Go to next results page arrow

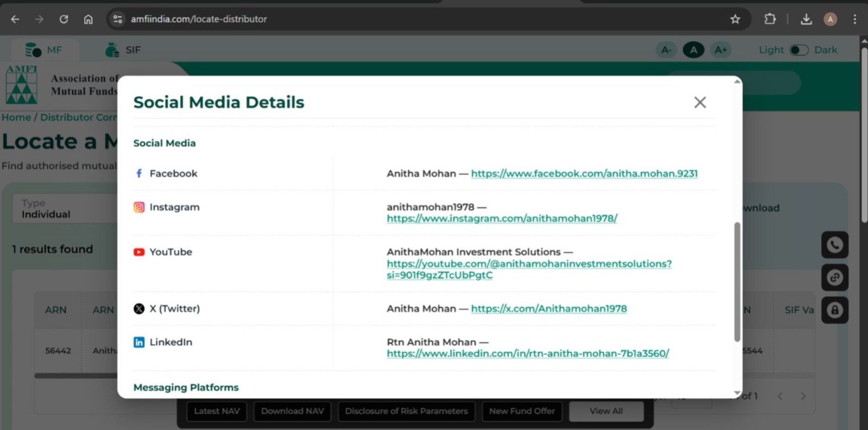point(803,396)
